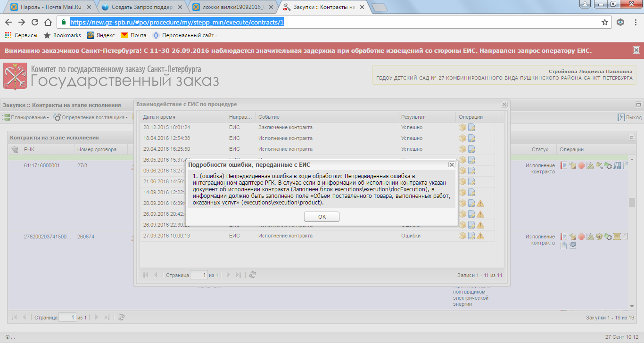Bookmark this page with the star
644x343 pixels.
point(605,22)
